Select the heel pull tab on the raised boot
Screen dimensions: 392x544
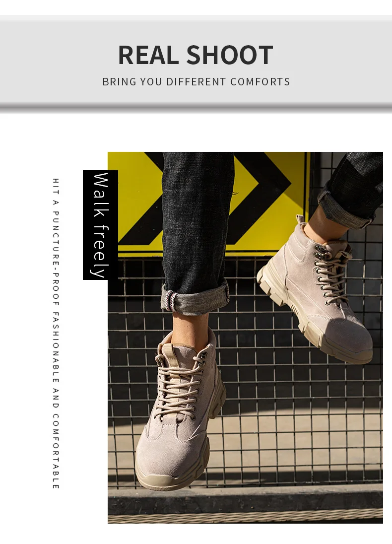click(x=300, y=220)
